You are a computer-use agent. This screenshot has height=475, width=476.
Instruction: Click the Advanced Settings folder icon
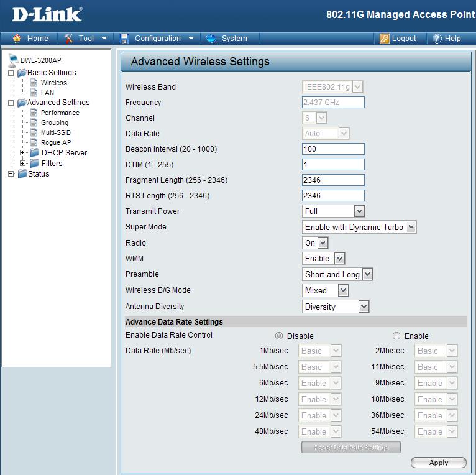pyautogui.click(x=22, y=103)
